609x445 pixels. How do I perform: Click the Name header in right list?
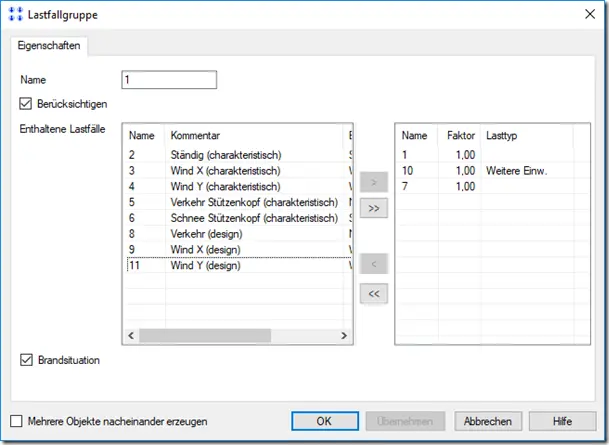tap(417, 136)
